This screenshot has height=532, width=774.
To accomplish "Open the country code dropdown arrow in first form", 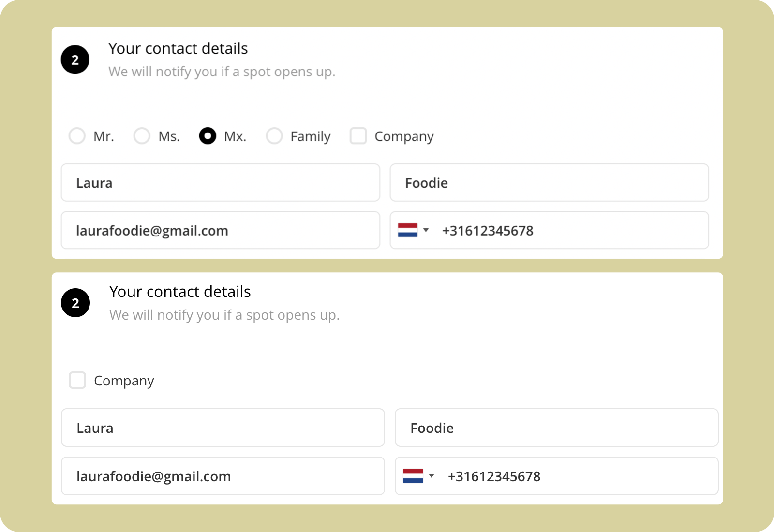I will (x=426, y=230).
